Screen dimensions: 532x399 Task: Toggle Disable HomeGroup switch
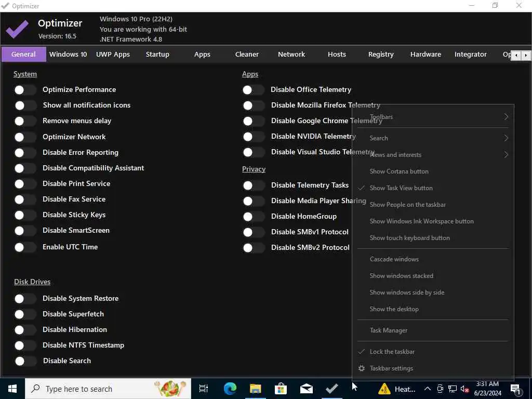point(254,217)
